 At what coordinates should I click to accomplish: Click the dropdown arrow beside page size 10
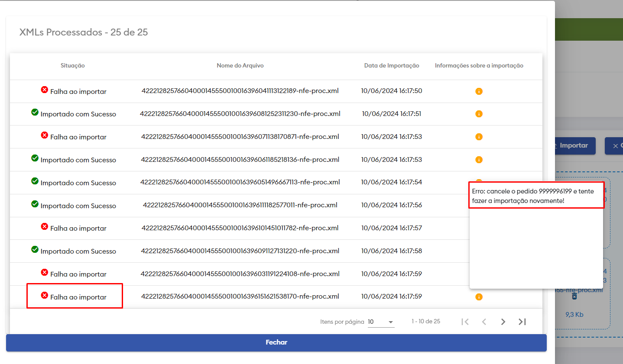coord(391,322)
